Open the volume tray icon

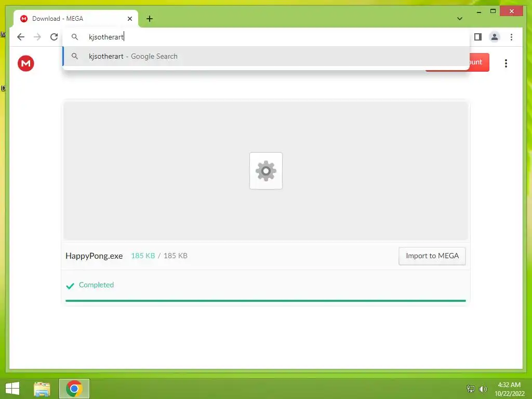click(x=483, y=389)
